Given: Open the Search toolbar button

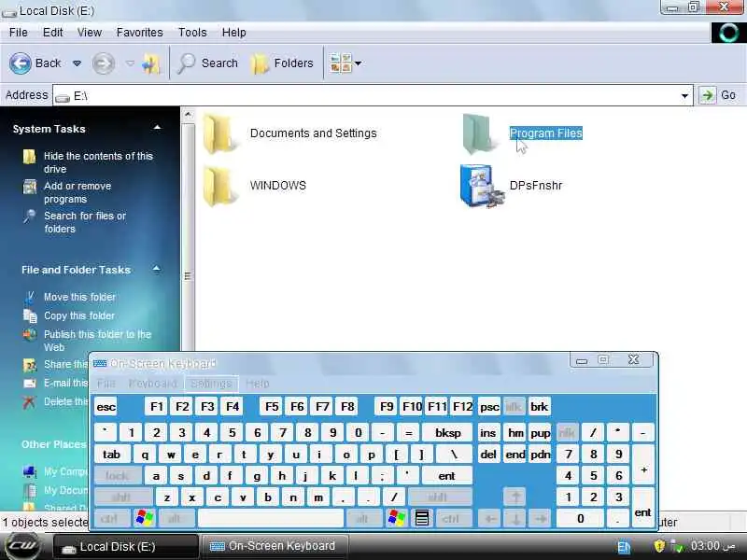Looking at the screenshot, I should pyautogui.click(x=207, y=63).
